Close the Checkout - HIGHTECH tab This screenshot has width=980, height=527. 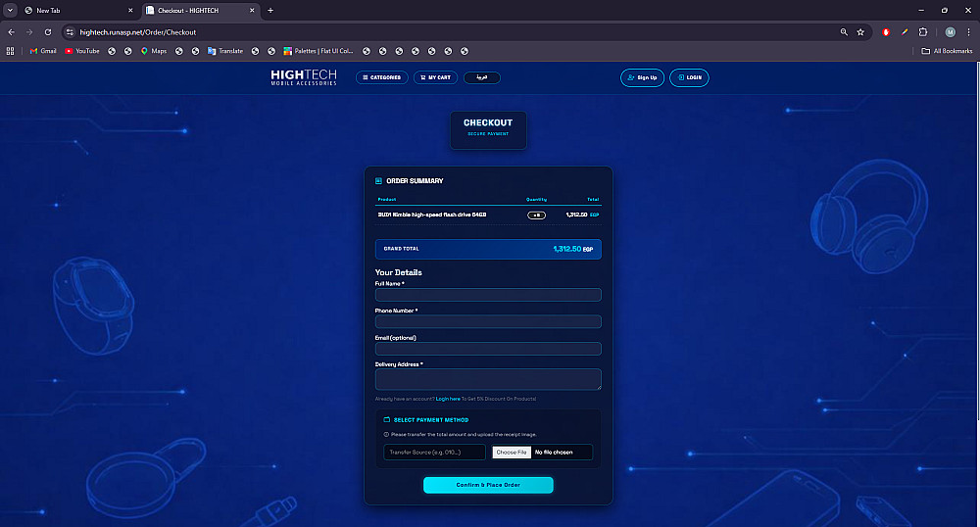coord(252,11)
